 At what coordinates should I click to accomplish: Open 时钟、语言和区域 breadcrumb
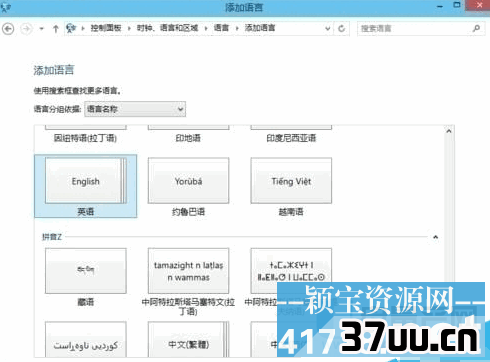[x=167, y=28]
